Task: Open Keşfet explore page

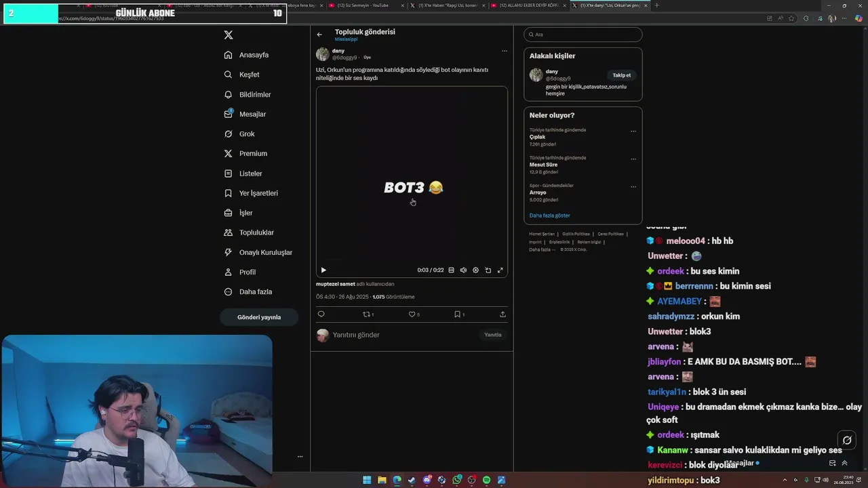Action: [x=242, y=75]
